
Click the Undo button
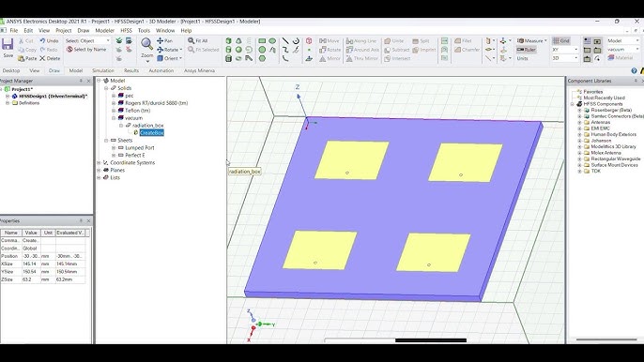point(49,40)
